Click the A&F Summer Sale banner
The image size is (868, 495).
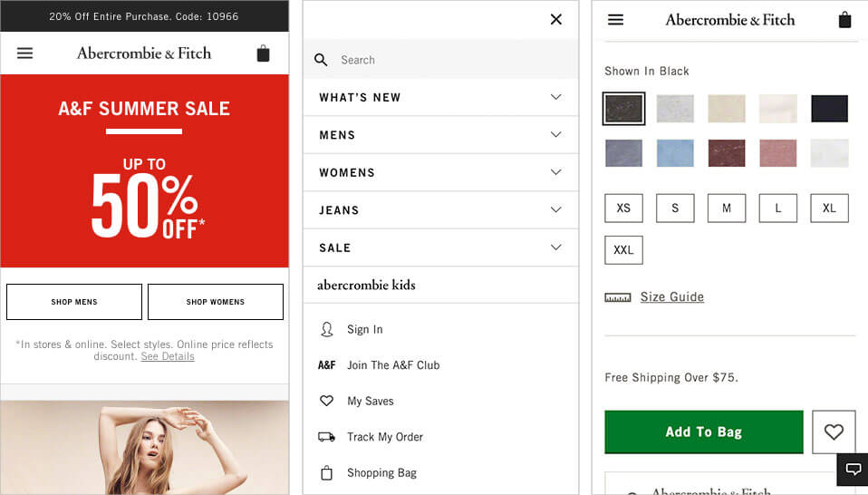point(144,171)
